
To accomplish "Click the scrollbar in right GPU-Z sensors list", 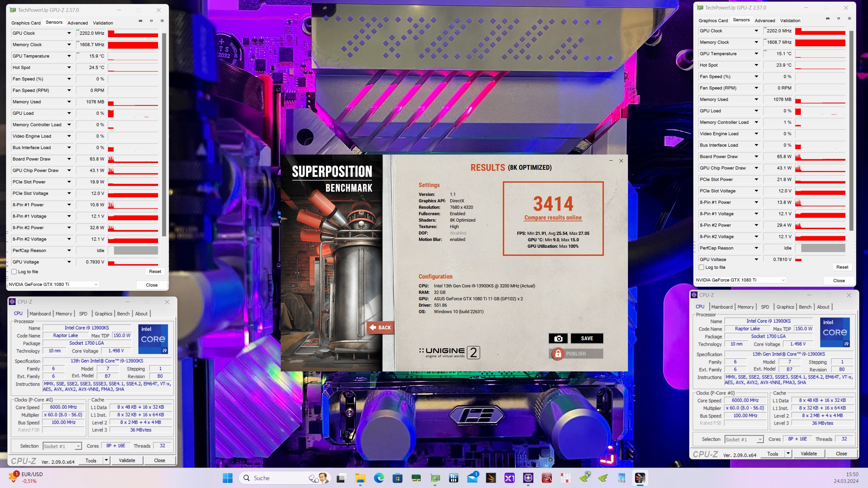I will click(x=851, y=130).
